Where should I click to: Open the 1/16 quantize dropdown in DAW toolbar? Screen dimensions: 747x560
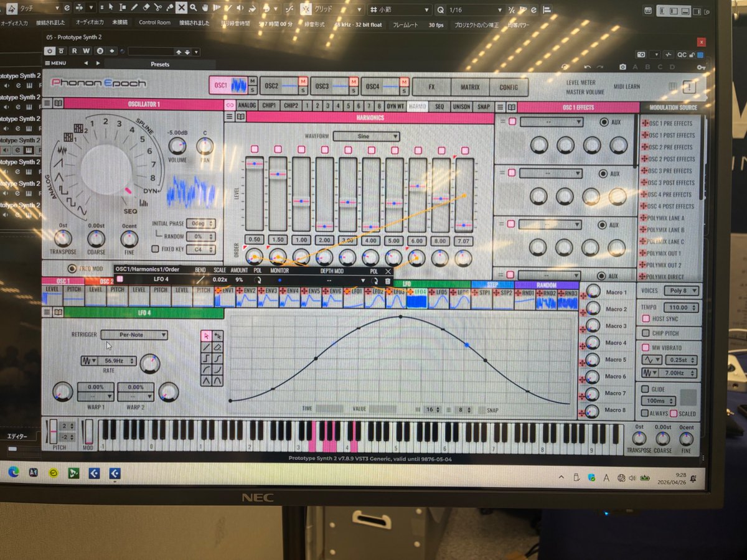476,10
